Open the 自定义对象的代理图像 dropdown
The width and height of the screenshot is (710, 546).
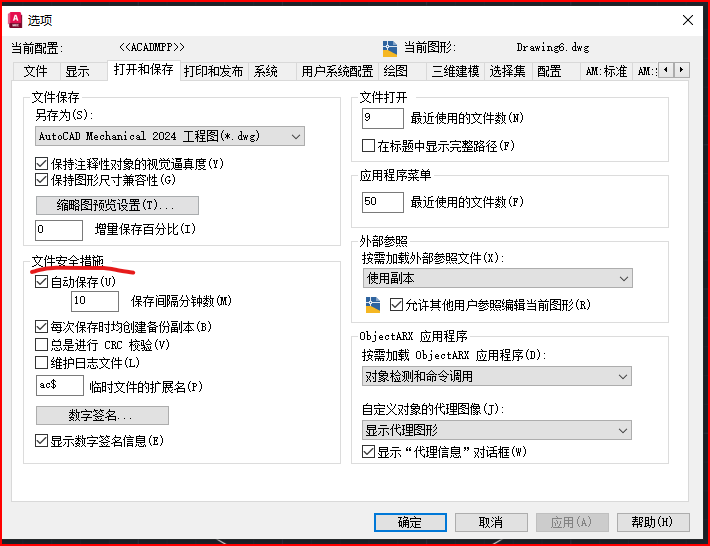[x=497, y=430]
